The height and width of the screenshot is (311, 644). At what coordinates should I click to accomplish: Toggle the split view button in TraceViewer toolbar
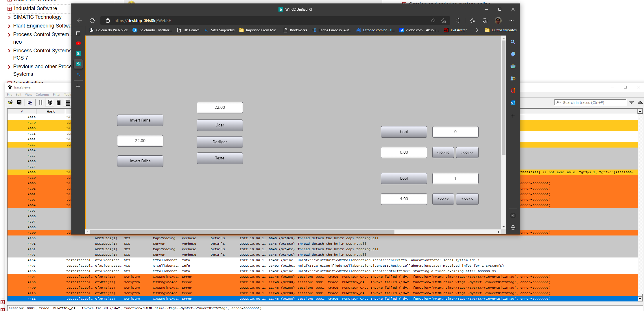tap(68, 102)
